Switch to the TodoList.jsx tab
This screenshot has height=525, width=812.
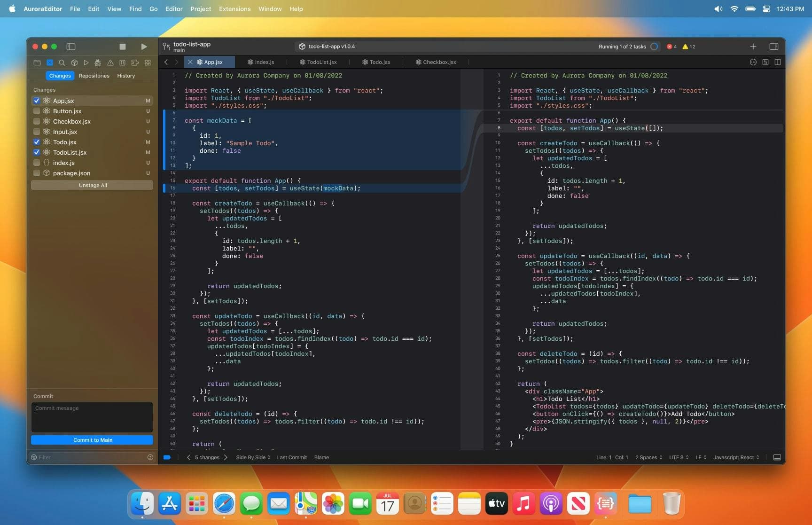pos(318,62)
